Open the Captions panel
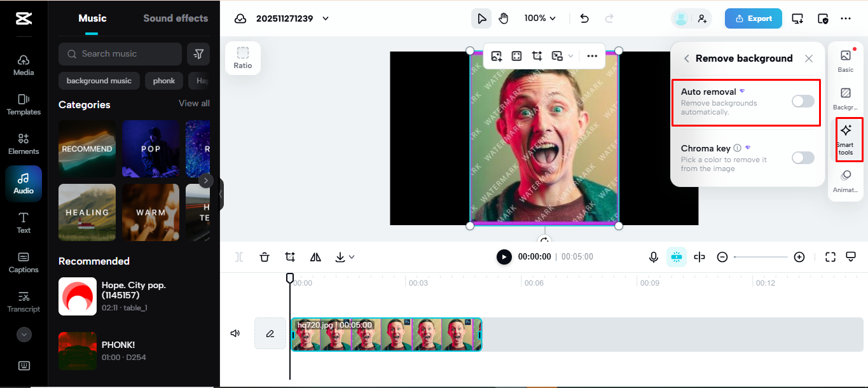Image resolution: width=868 pixels, height=388 pixels. (x=23, y=263)
